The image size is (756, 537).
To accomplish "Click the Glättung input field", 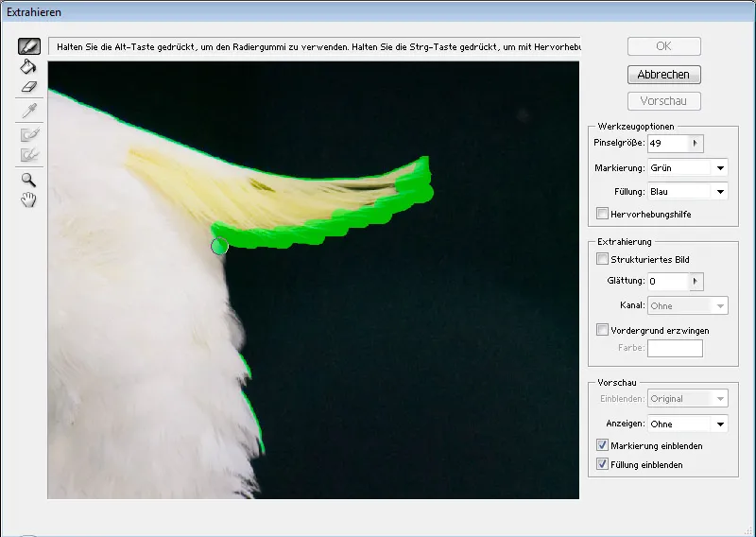I will point(668,282).
